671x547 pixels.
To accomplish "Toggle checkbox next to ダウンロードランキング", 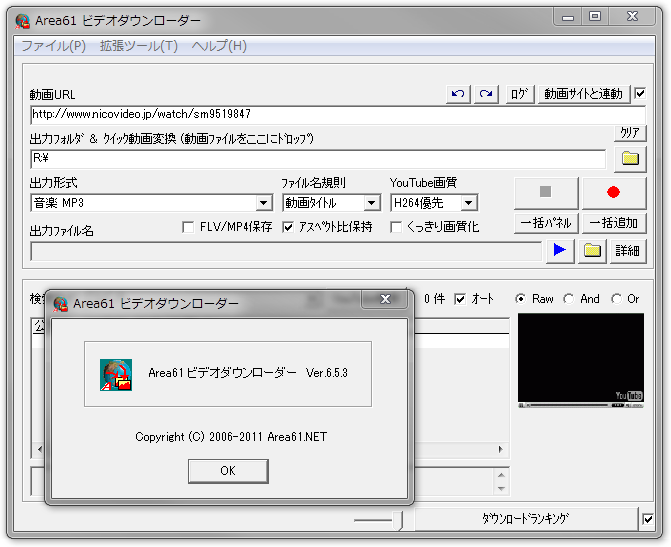I will coord(648,519).
